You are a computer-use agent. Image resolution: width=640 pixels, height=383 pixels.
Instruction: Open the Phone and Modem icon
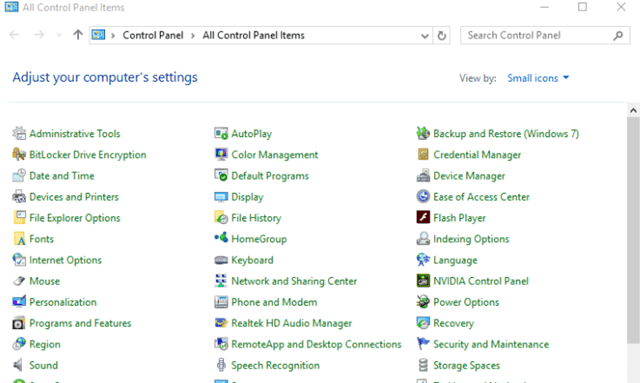[221, 302]
